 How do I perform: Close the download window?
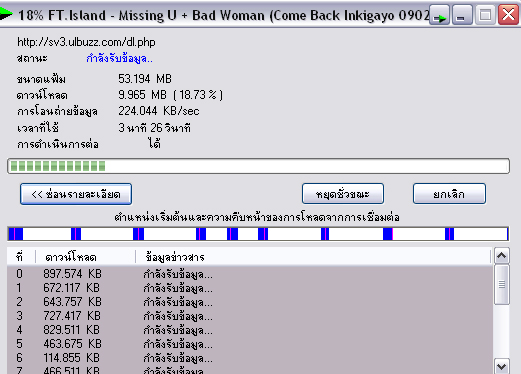[x=508, y=15]
